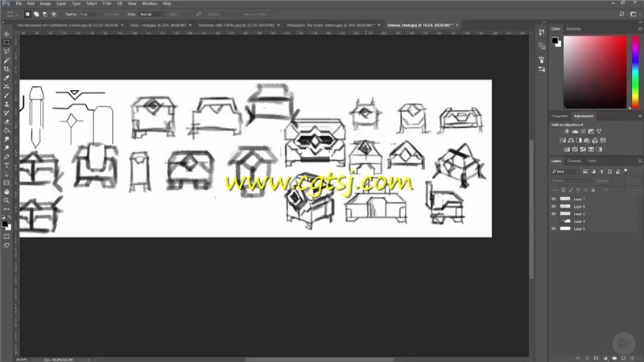Screen dimensions: 644x362
Task: Switch to the Properties tab
Action: coord(559,116)
